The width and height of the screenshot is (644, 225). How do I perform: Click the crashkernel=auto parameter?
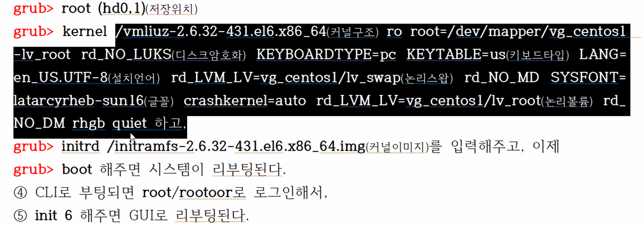[x=245, y=101]
